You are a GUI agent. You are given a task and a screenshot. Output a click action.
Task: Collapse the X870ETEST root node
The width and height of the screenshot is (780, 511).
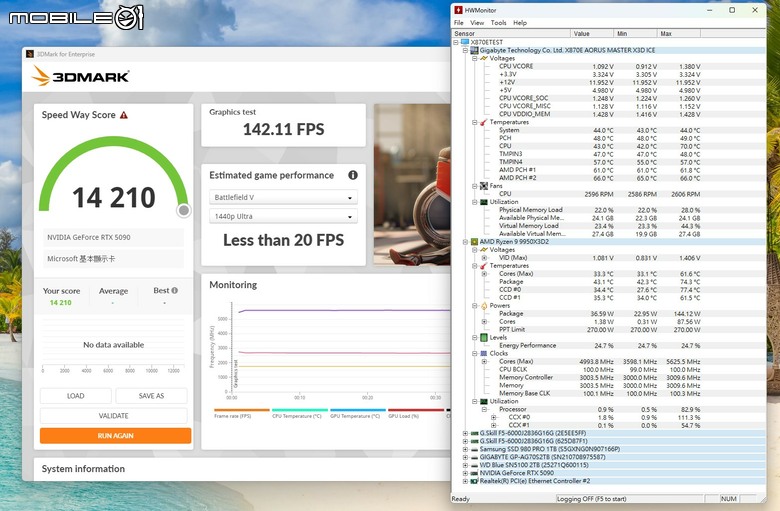click(x=456, y=42)
